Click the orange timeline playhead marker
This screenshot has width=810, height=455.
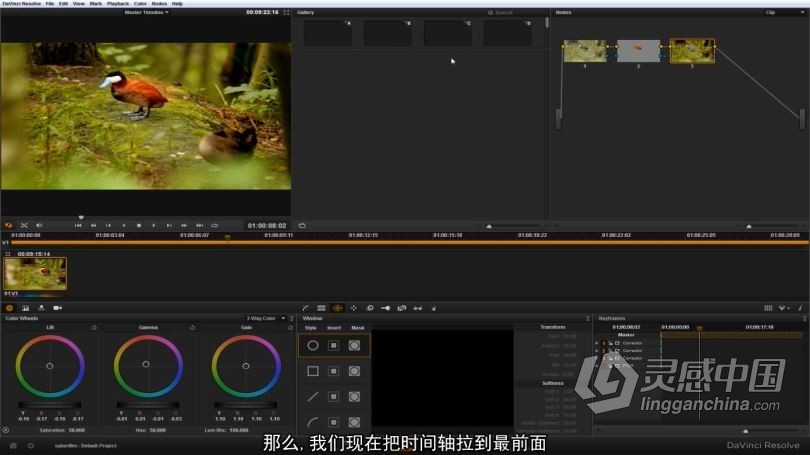[227, 238]
